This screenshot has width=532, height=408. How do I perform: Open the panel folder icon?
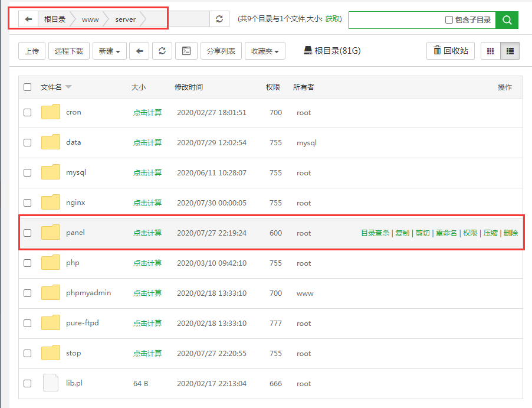(51, 233)
